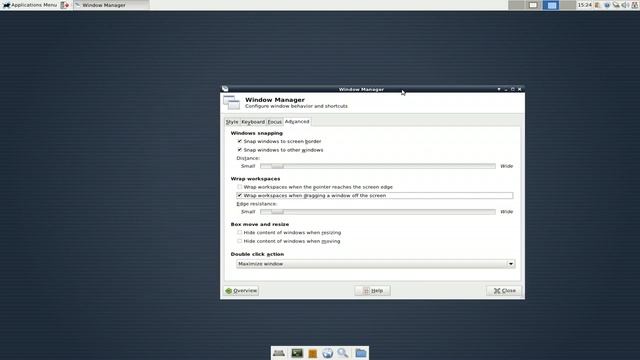
Task: Toggle Snap windows to screen border
Action: 240,141
